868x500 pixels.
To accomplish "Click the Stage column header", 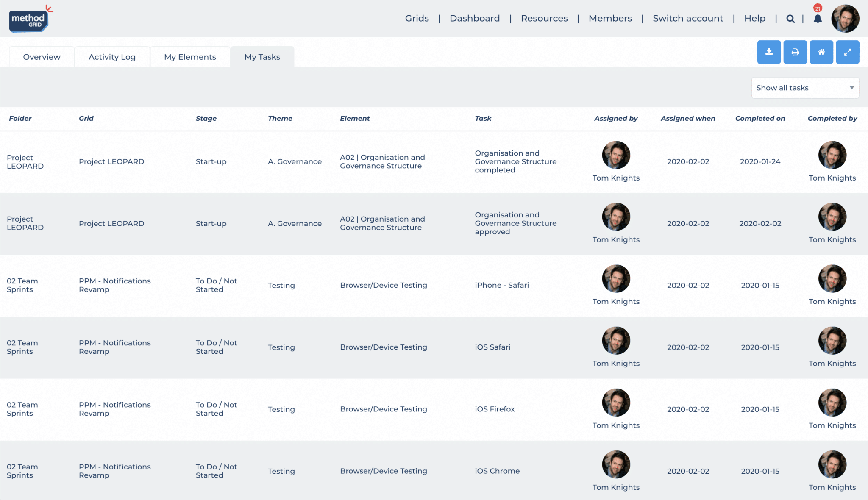I will click(x=206, y=118).
